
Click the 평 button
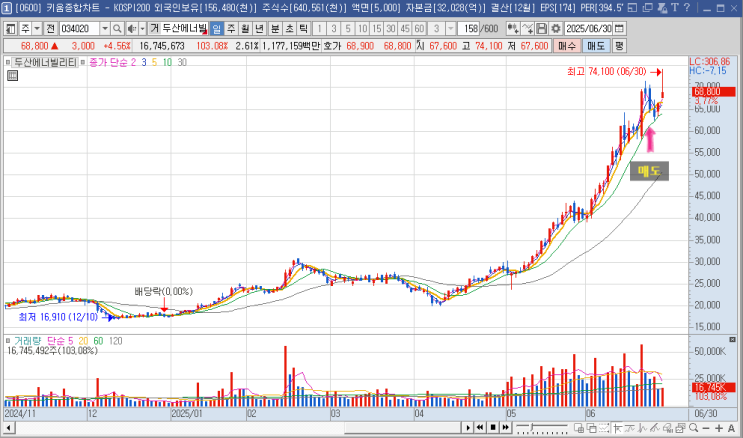click(x=619, y=46)
